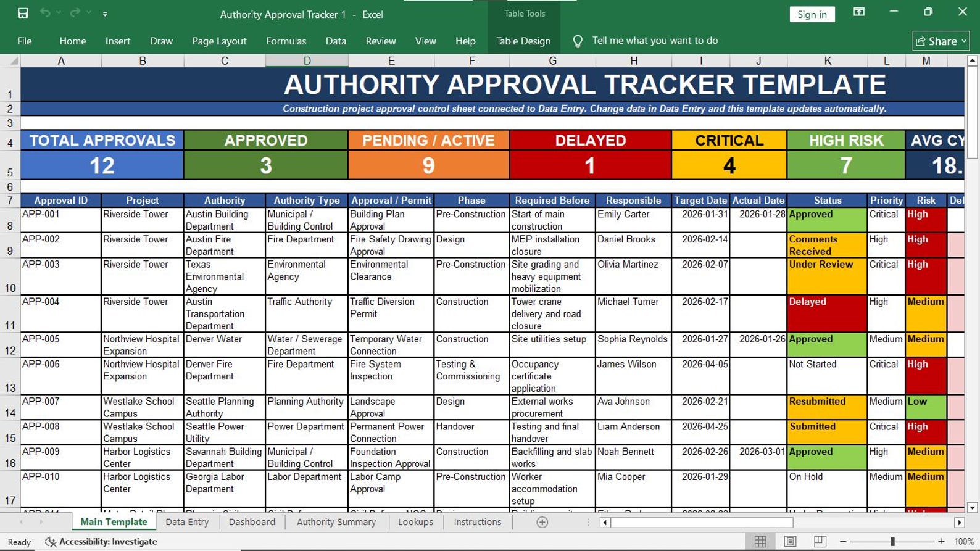Click the New Sheet plus icon

(x=542, y=522)
